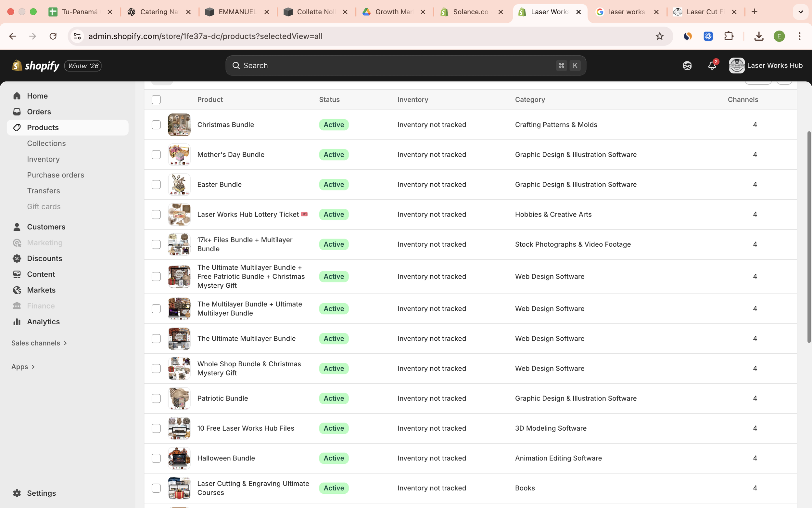812x508 pixels.
Task: Open the notifications bell icon
Action: coord(712,66)
